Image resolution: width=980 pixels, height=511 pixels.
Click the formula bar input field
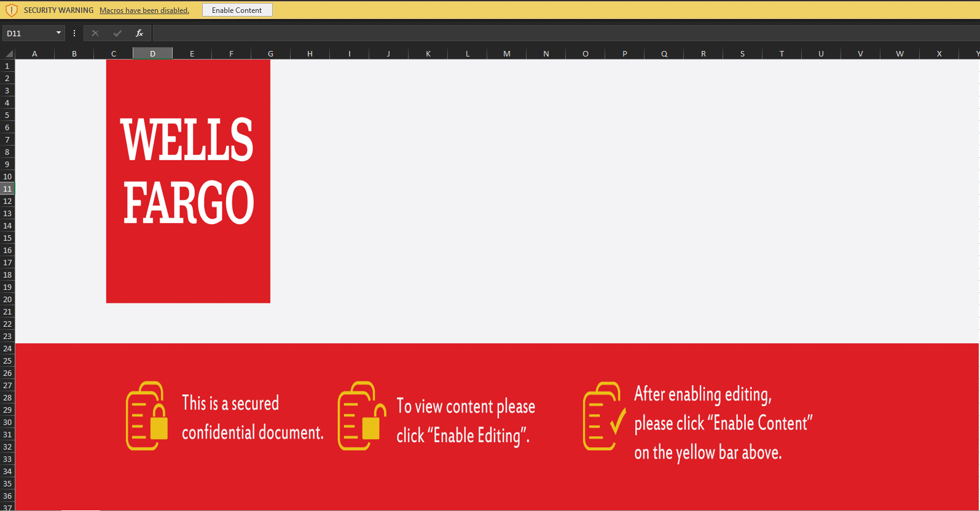point(566,33)
